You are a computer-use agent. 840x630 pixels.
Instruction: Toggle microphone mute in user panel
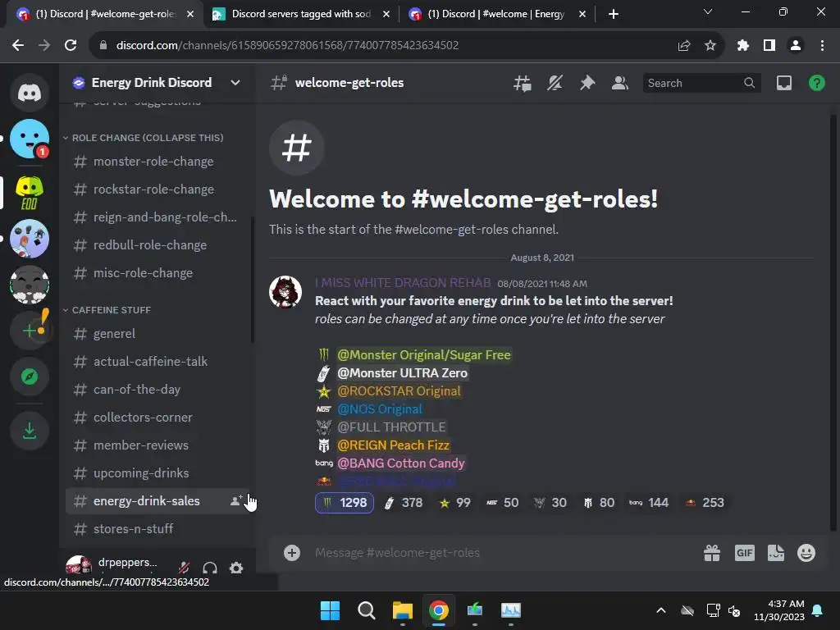tap(184, 568)
